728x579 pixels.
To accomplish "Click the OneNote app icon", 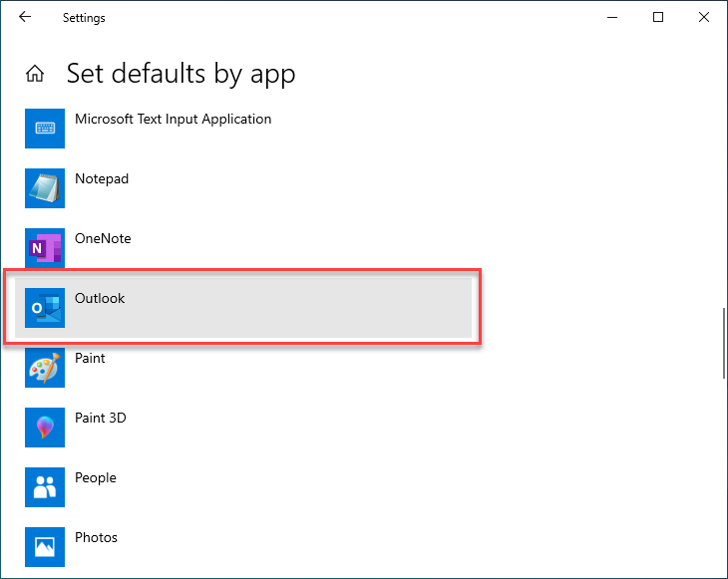I will (45, 248).
